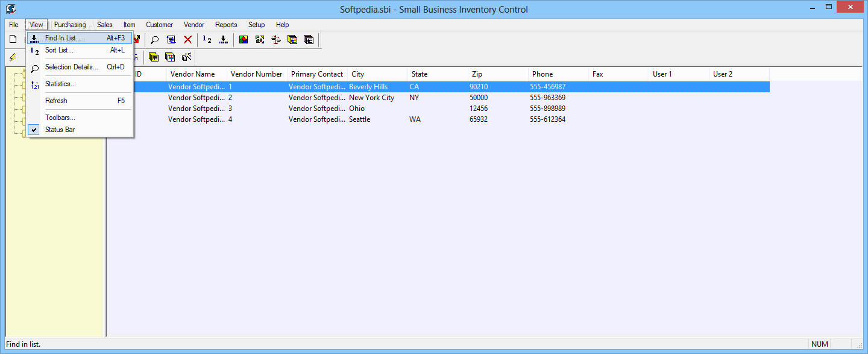This screenshot has height=354, width=868.
Task: Click the NUM indicator in status bar
Action: click(820, 344)
